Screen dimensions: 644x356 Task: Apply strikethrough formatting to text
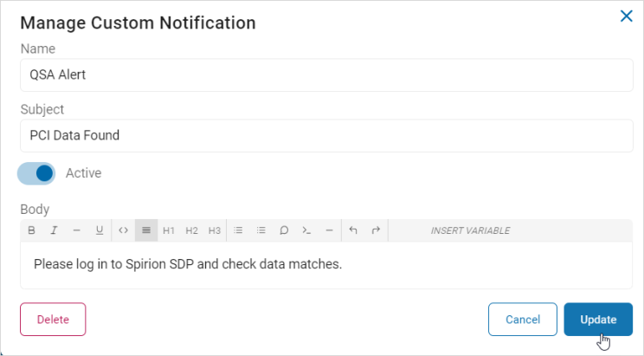[x=76, y=230]
